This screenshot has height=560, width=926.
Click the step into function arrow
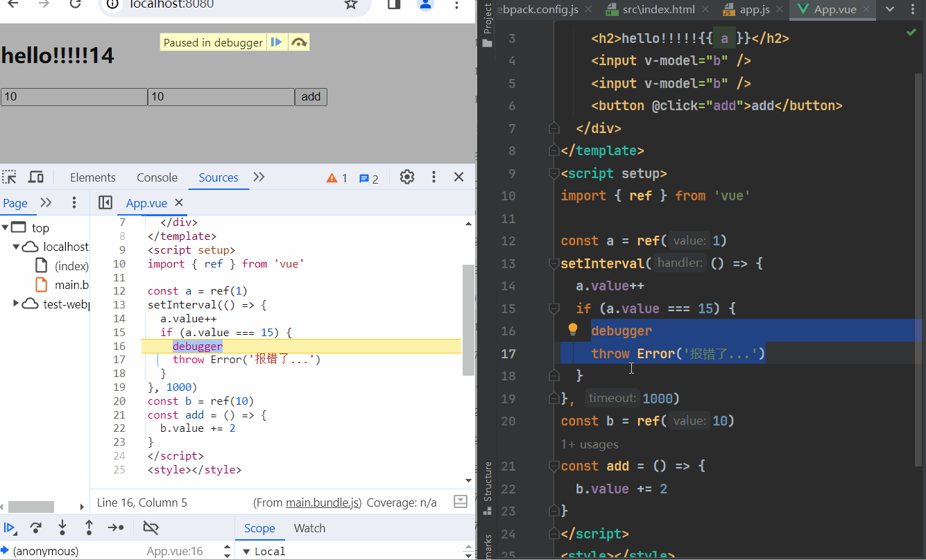(x=62, y=528)
